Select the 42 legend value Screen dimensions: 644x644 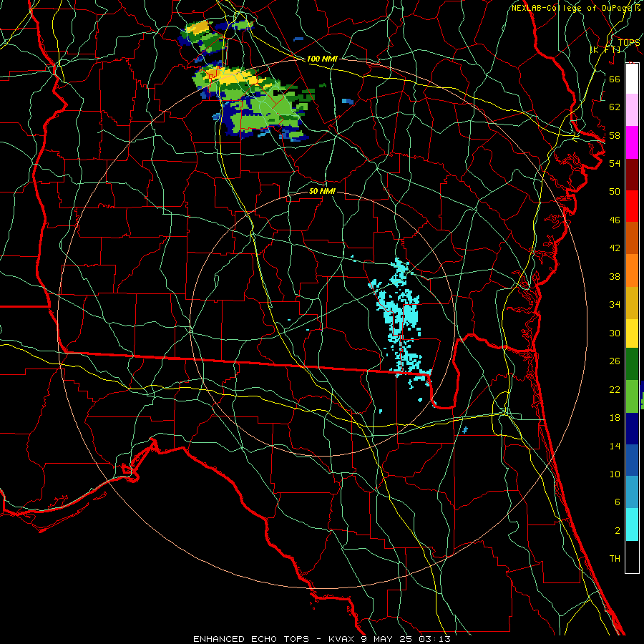click(x=615, y=248)
